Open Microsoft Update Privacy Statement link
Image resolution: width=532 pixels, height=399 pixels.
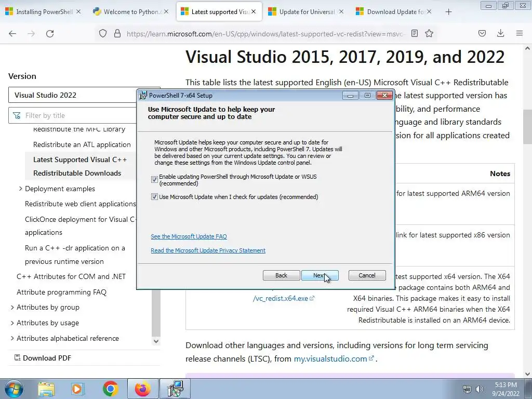click(x=208, y=250)
